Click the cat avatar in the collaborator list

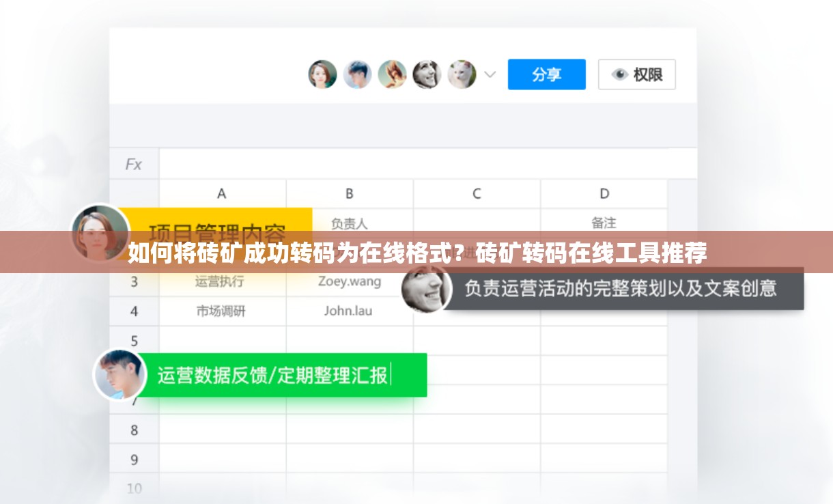(x=461, y=75)
